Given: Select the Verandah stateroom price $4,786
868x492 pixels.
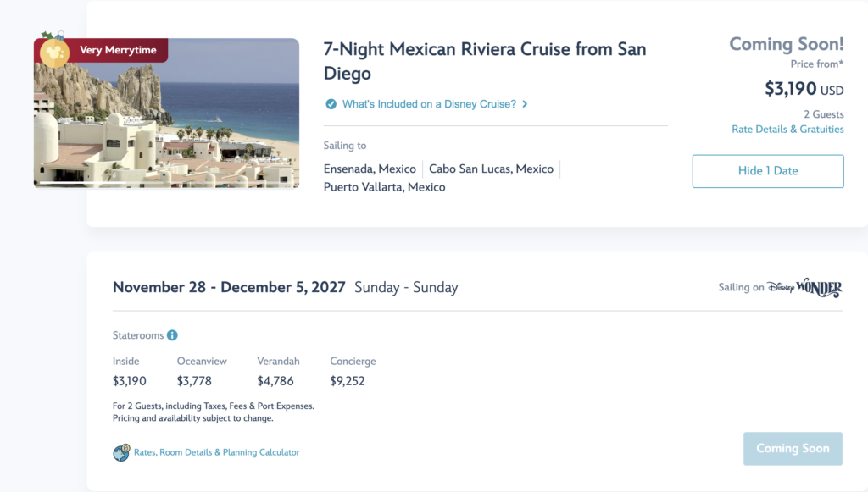Looking at the screenshot, I should point(275,381).
